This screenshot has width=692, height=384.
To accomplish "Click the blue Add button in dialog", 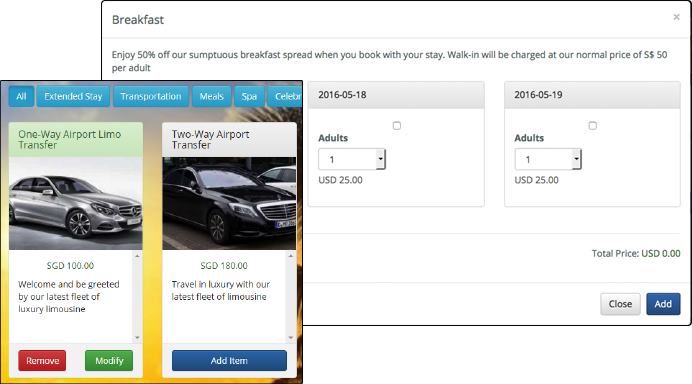I will click(663, 304).
